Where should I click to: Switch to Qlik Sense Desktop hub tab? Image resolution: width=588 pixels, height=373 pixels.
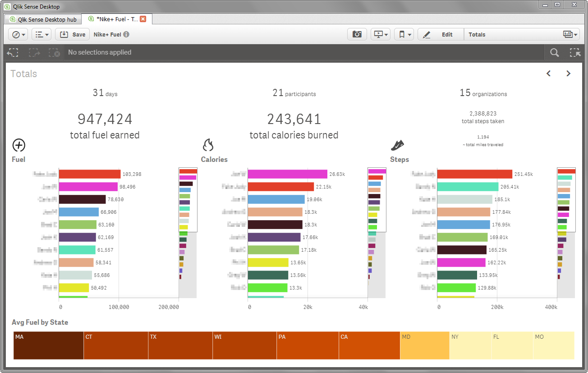(x=43, y=19)
